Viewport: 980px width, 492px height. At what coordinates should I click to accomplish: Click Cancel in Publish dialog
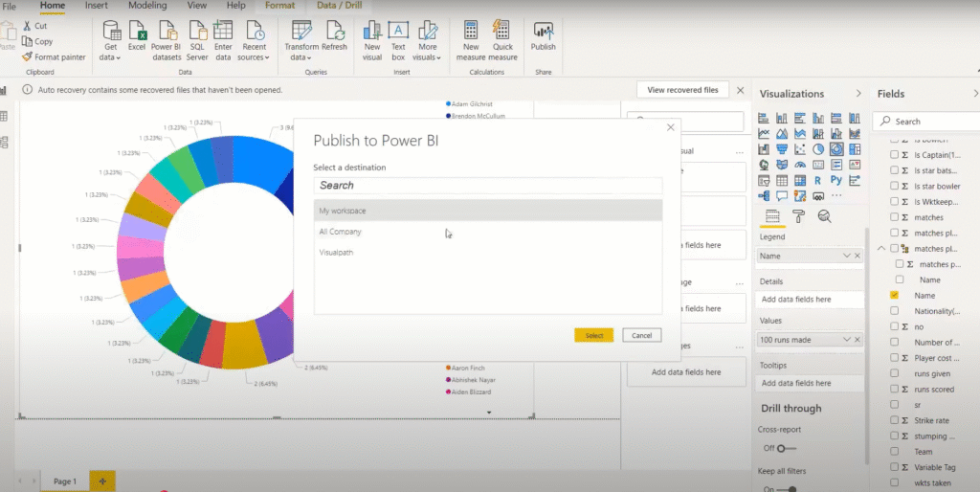(641, 335)
